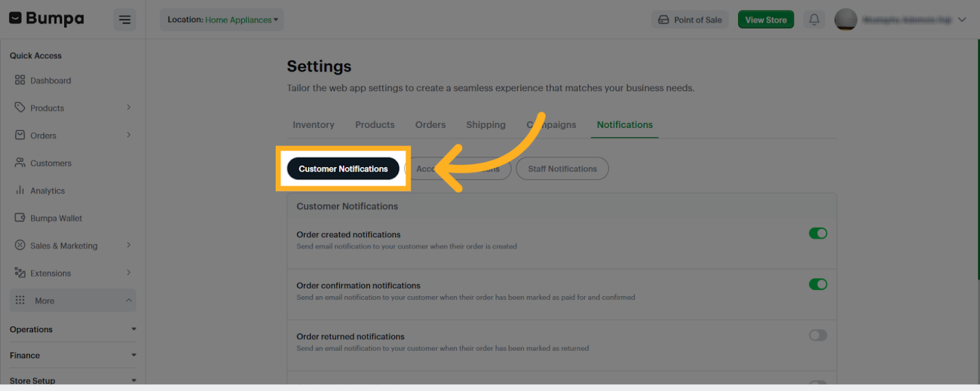Open Analytics in sidebar

tap(47, 191)
